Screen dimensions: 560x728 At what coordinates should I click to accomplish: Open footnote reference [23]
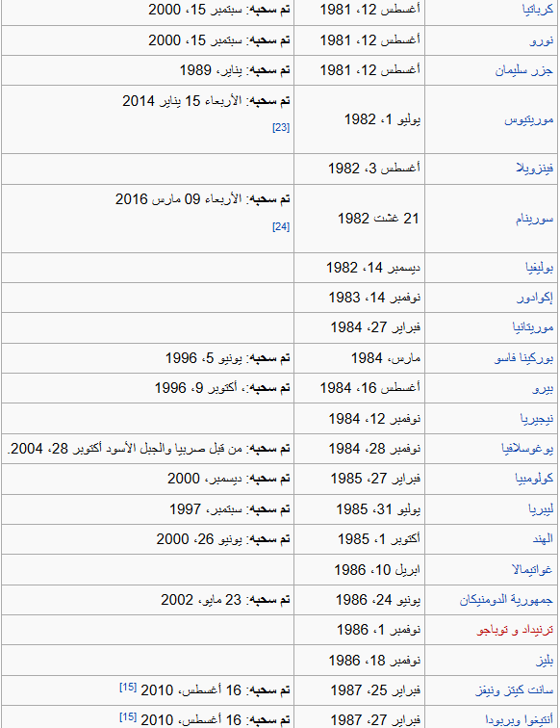pyautogui.click(x=281, y=128)
